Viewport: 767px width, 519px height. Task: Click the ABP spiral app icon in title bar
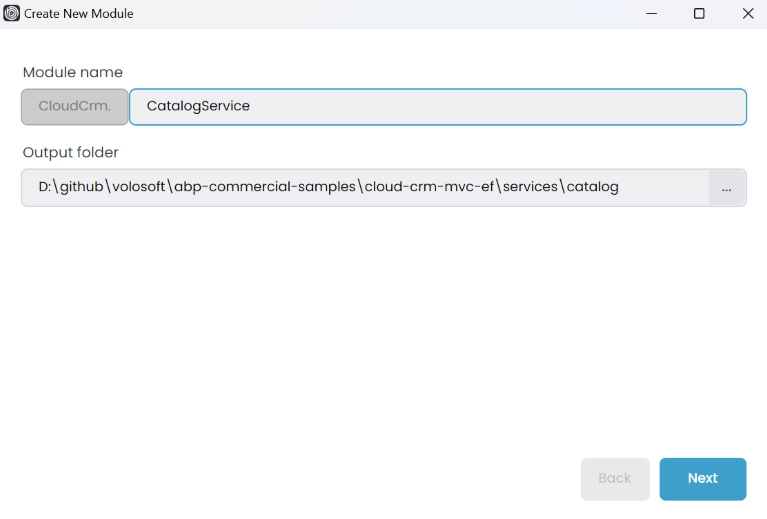pos(12,14)
